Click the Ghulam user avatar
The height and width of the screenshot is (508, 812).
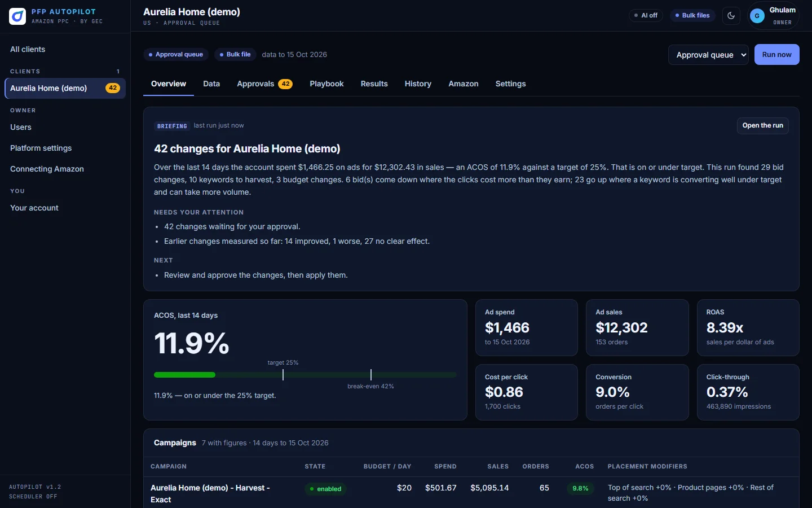pos(757,16)
